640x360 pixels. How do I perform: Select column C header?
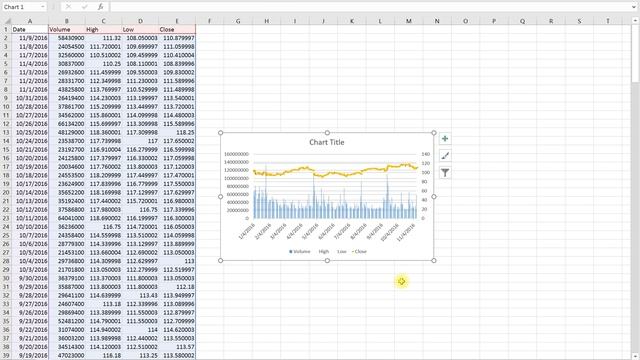pyautogui.click(x=103, y=21)
